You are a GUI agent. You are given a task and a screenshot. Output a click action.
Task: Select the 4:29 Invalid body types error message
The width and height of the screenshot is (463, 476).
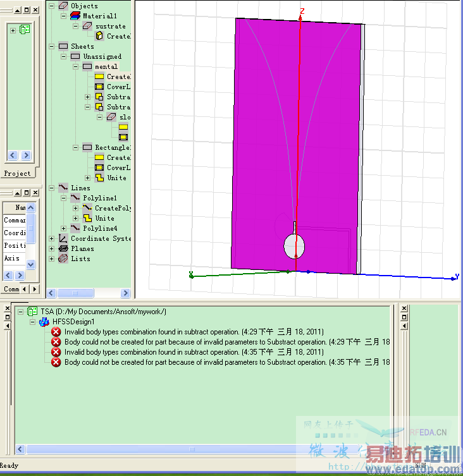(194, 332)
